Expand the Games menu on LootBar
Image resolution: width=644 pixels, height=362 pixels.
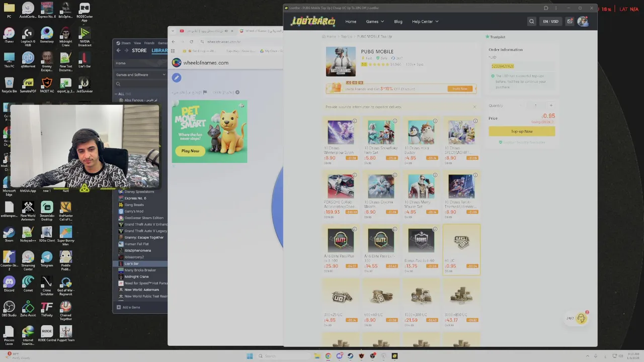375,22
